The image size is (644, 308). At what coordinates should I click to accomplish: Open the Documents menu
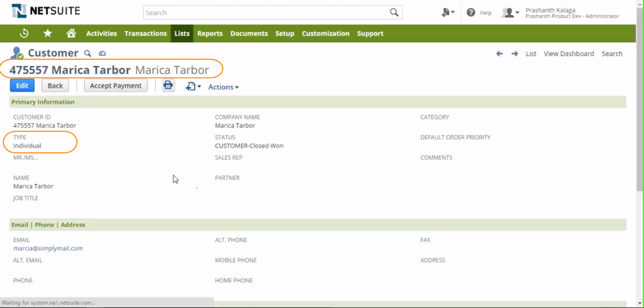pyautogui.click(x=249, y=34)
